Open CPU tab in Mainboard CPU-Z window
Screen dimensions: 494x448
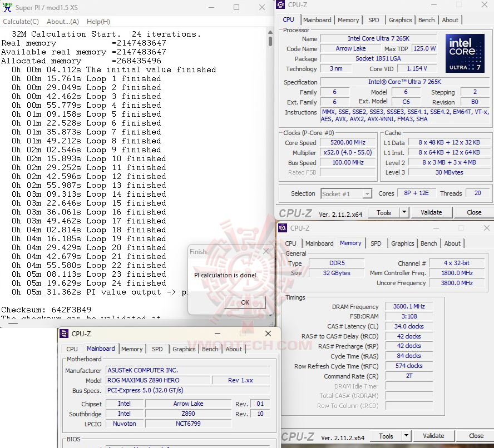[x=72, y=349]
